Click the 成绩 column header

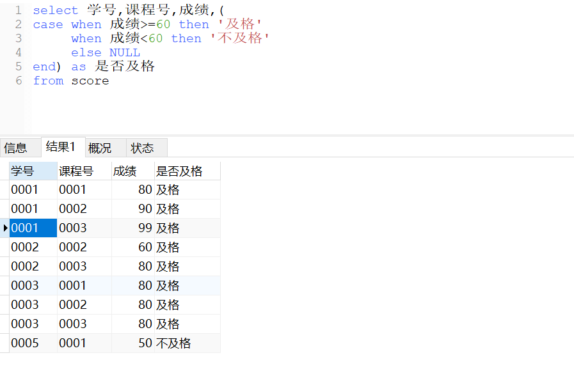pos(125,170)
